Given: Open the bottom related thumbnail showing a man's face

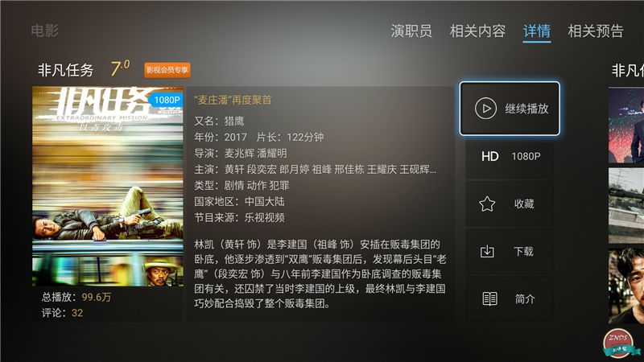Looking at the screenshot, I should [626, 286].
